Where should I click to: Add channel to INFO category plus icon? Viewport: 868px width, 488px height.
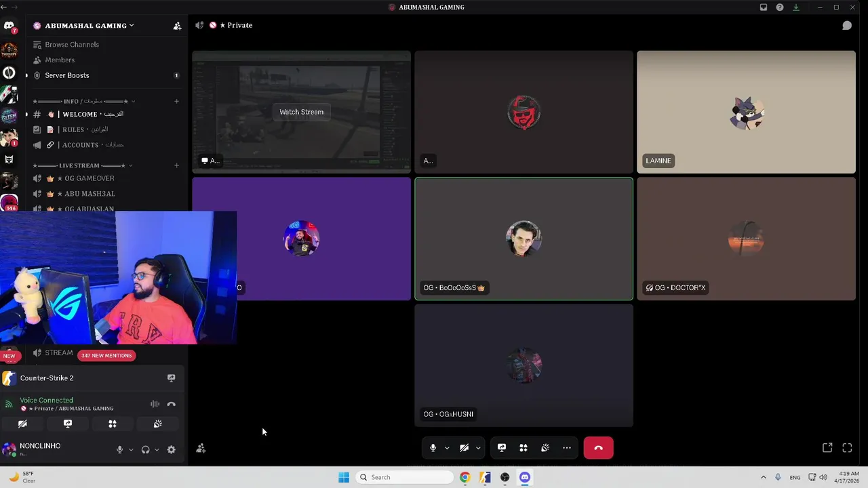pos(176,102)
